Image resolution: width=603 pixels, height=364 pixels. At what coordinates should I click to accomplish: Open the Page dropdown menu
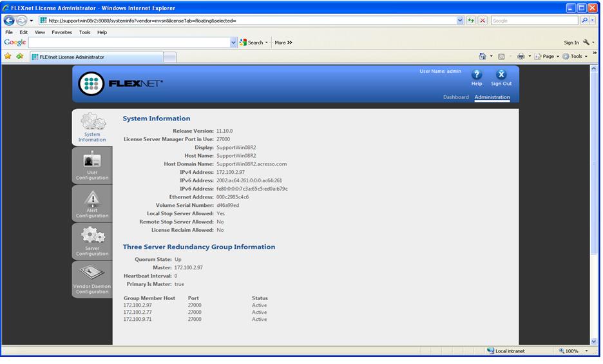(x=548, y=57)
